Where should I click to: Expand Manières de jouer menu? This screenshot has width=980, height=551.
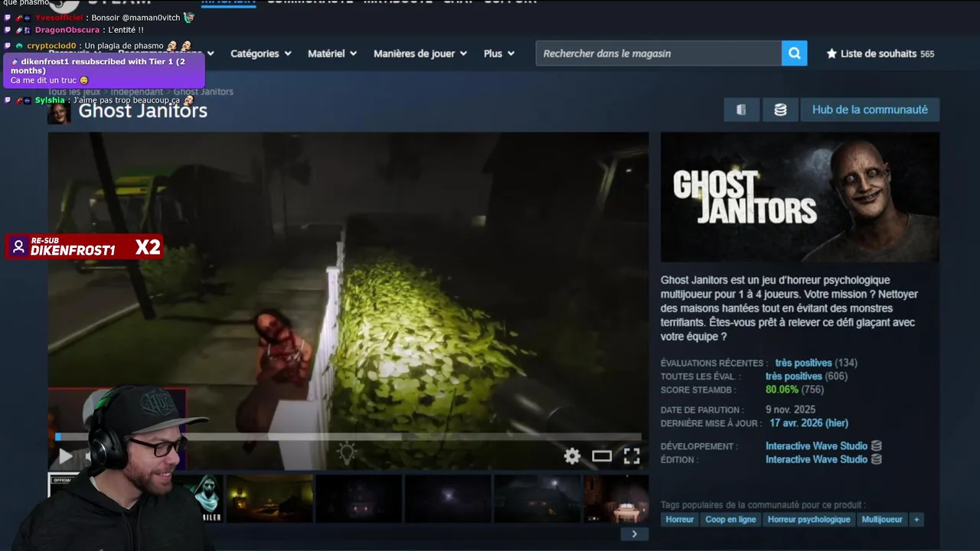[x=420, y=54]
